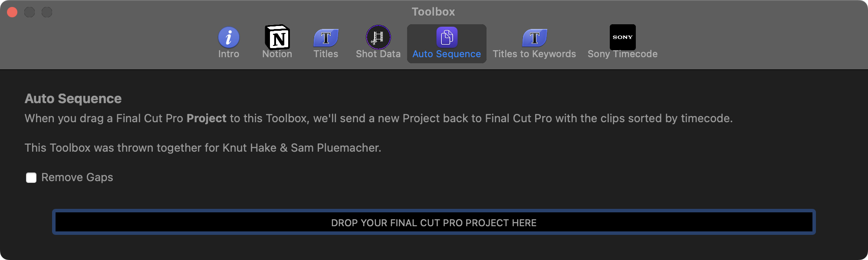Click the blue Intro info icon
The width and height of the screenshot is (868, 260).
pyautogui.click(x=229, y=37)
